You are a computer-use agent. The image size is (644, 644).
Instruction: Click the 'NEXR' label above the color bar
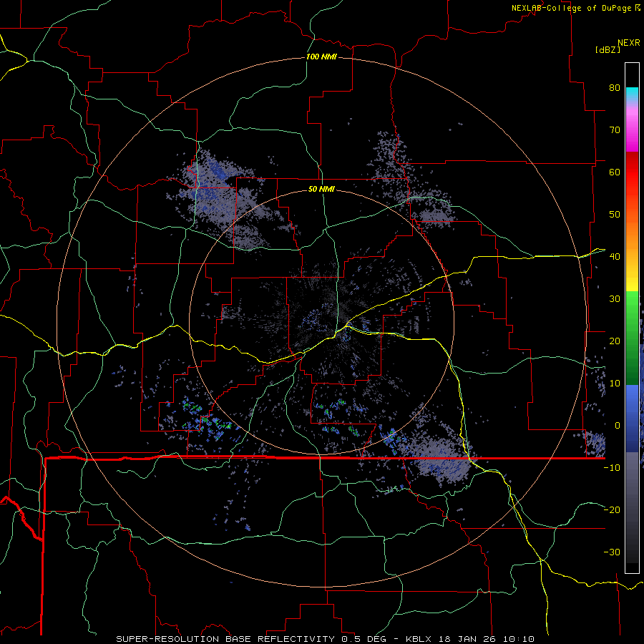point(629,43)
